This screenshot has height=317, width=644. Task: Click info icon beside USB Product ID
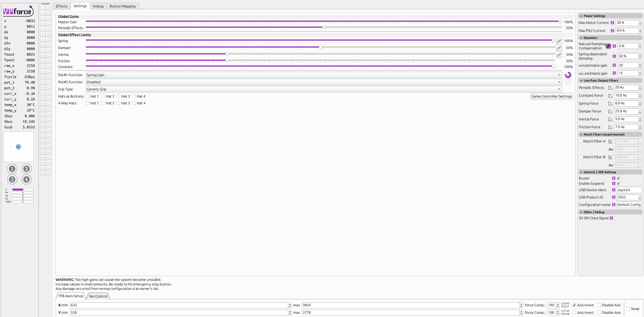click(x=614, y=197)
